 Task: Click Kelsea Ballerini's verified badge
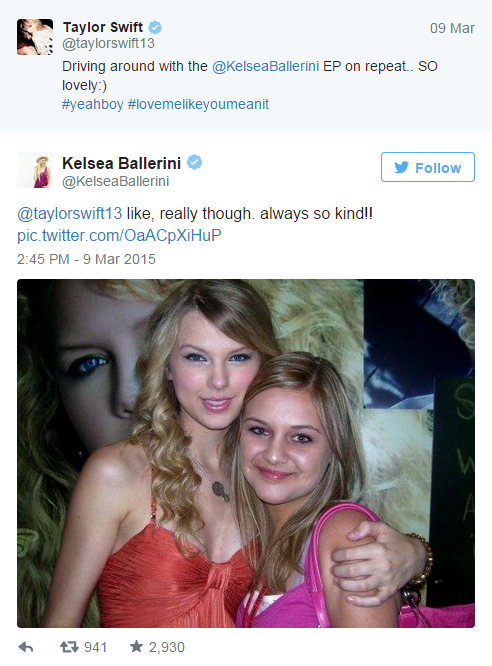click(x=195, y=162)
